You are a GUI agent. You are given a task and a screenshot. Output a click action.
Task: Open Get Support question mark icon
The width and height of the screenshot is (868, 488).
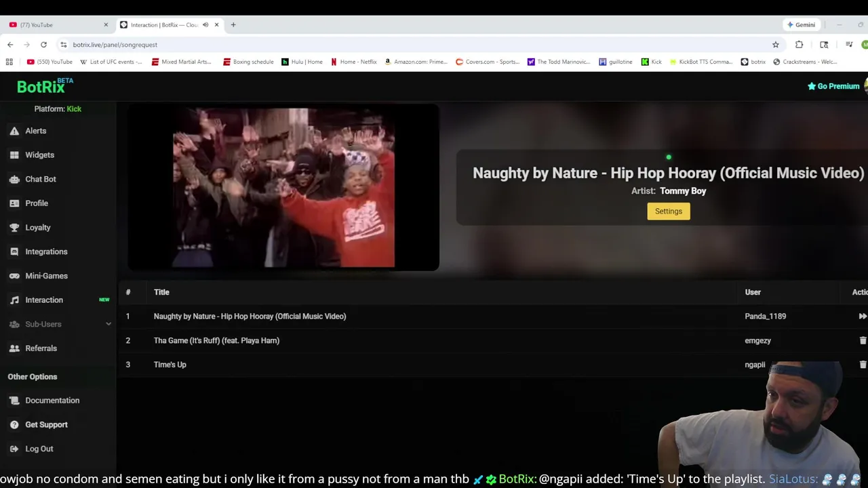point(14,425)
